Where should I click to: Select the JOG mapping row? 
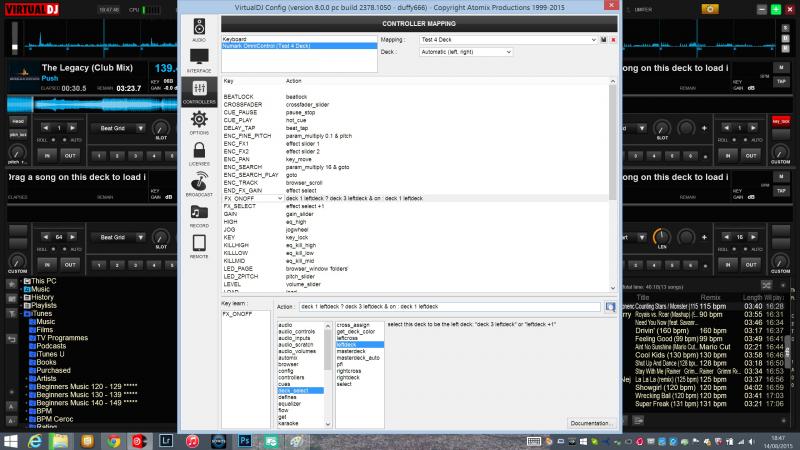point(415,230)
